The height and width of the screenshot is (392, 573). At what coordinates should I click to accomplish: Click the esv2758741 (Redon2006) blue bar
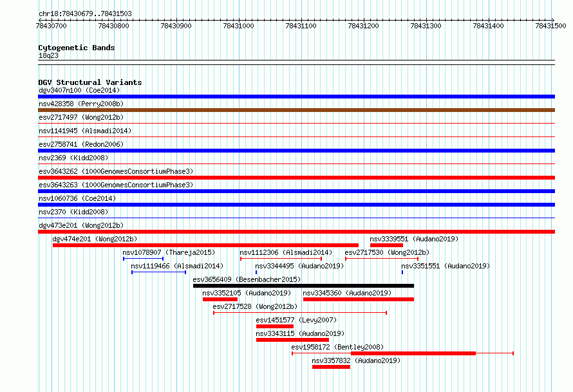tap(296, 151)
